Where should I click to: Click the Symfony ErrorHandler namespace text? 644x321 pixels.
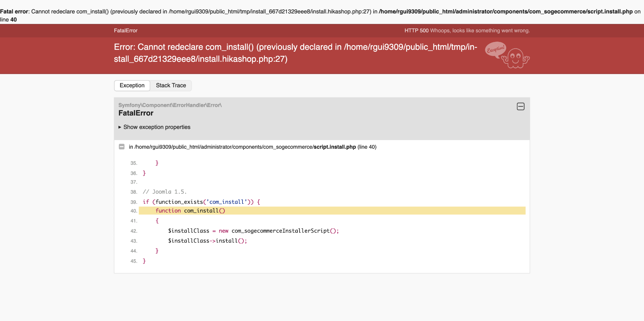point(170,105)
